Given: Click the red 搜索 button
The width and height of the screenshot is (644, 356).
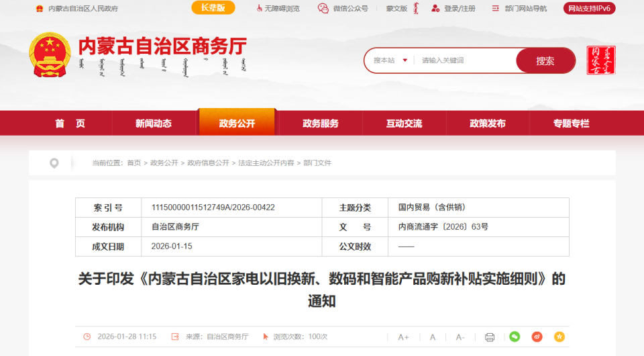Looking at the screenshot, I should coord(545,61).
